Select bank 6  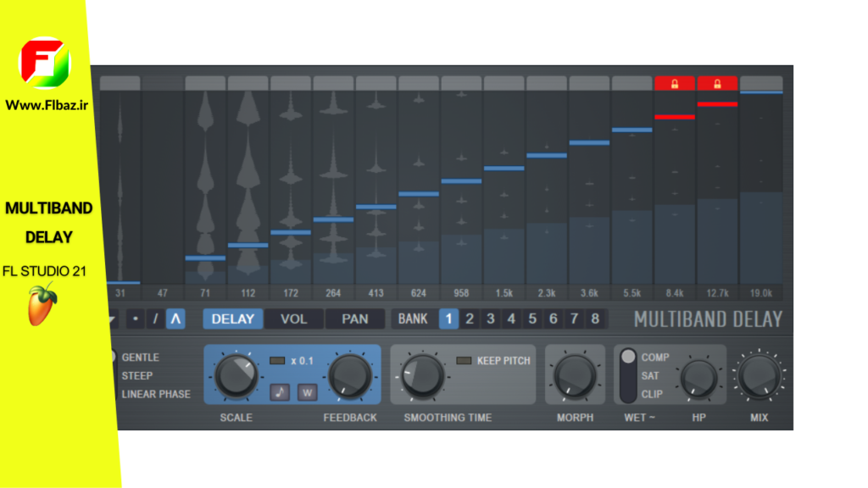(x=553, y=319)
